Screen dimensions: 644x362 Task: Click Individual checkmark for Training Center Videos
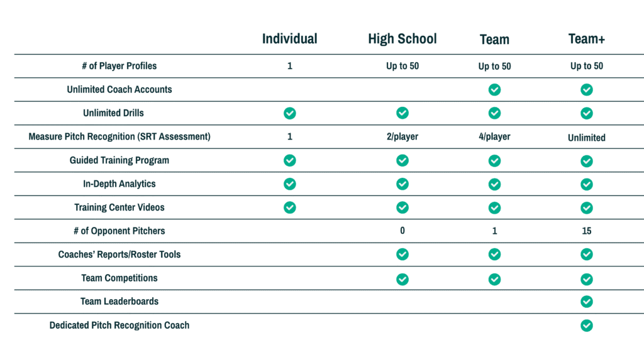pyautogui.click(x=289, y=207)
